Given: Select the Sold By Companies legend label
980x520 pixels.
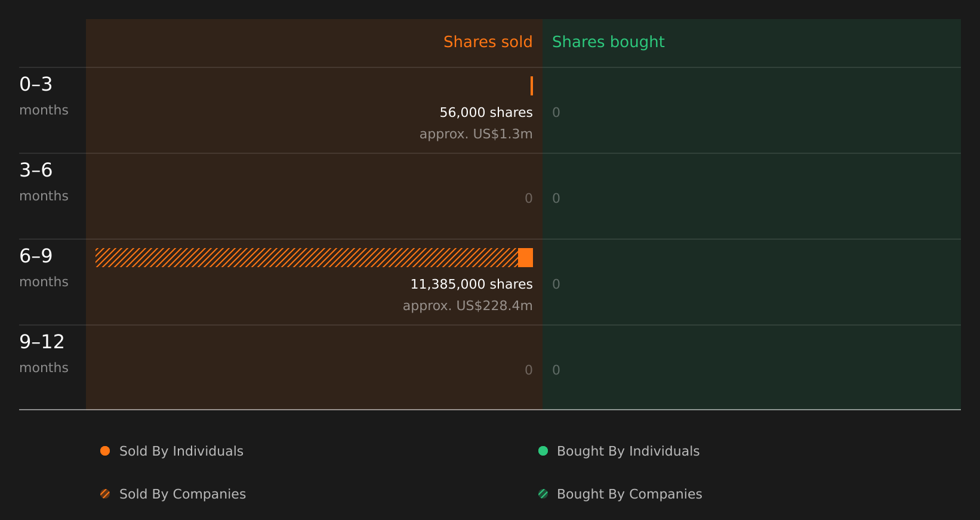Looking at the screenshot, I should point(183,494).
